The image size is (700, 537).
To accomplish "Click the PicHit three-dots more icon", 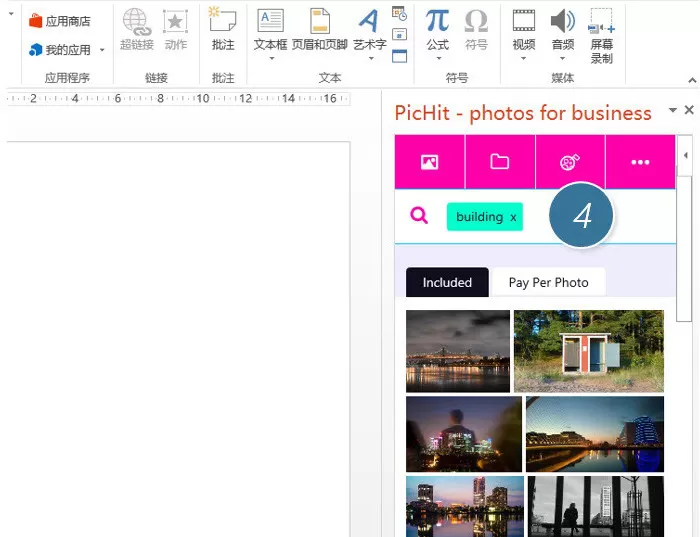I will click(x=640, y=162).
